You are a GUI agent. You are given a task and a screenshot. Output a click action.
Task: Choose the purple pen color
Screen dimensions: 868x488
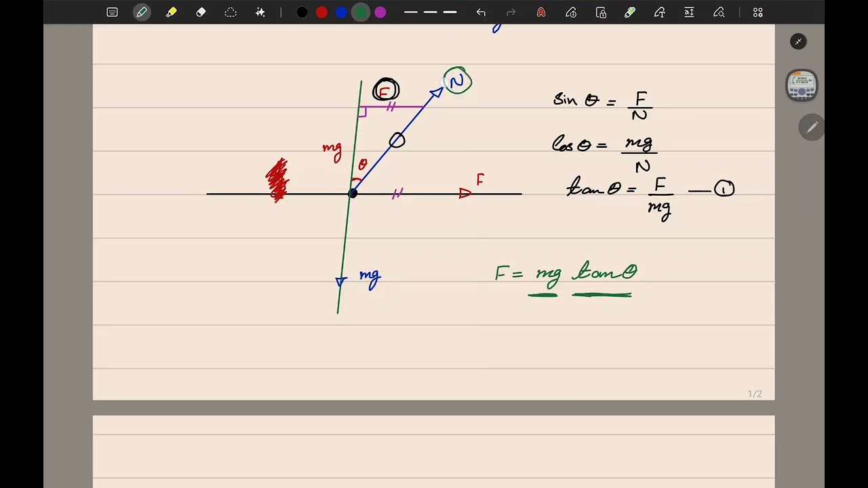380,12
